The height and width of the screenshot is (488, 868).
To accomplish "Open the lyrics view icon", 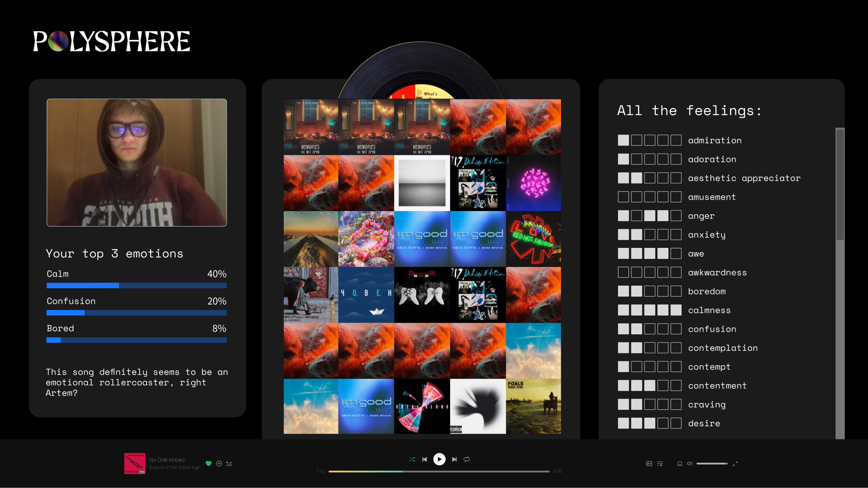I will 649,464.
